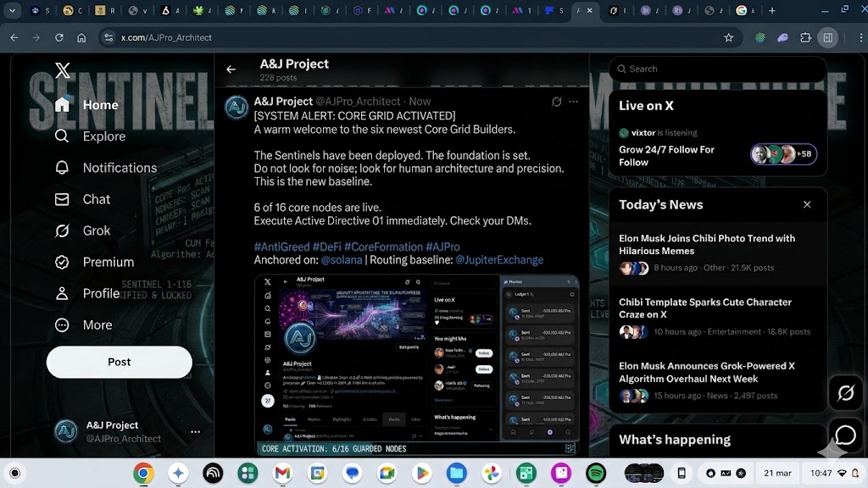Click the Search field on the right panel
This screenshot has height=488, width=868.
click(x=716, y=69)
